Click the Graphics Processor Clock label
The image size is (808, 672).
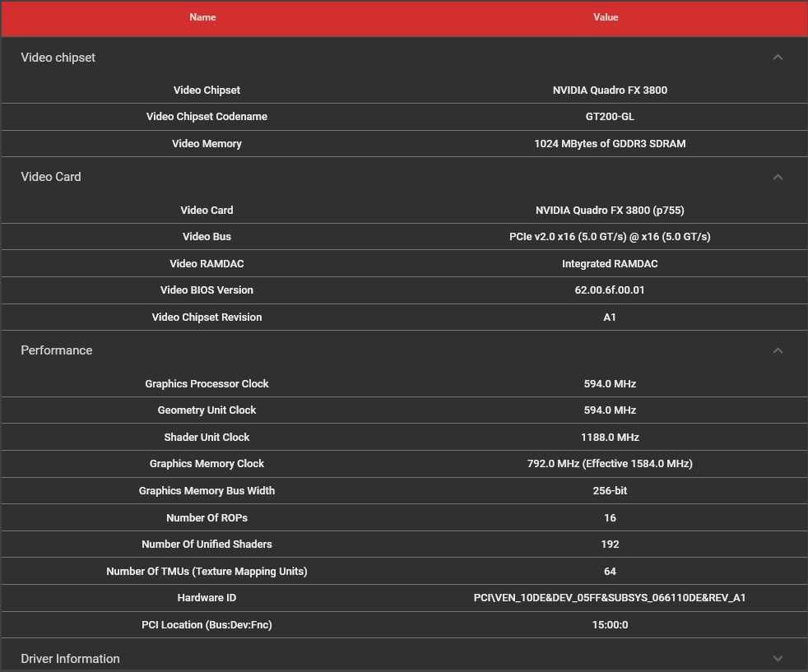207,383
